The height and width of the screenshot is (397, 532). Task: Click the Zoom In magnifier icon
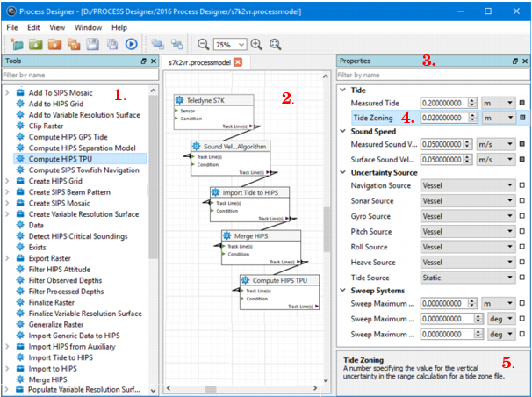click(x=256, y=44)
